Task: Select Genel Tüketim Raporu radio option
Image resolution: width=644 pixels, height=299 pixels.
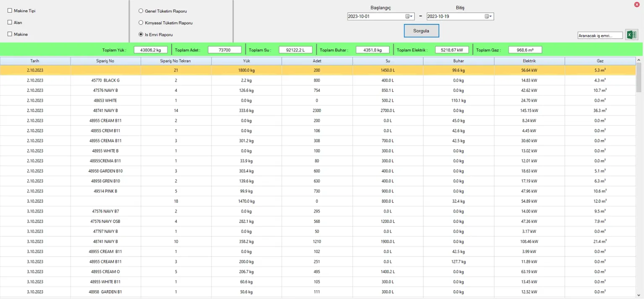Action: tap(141, 11)
